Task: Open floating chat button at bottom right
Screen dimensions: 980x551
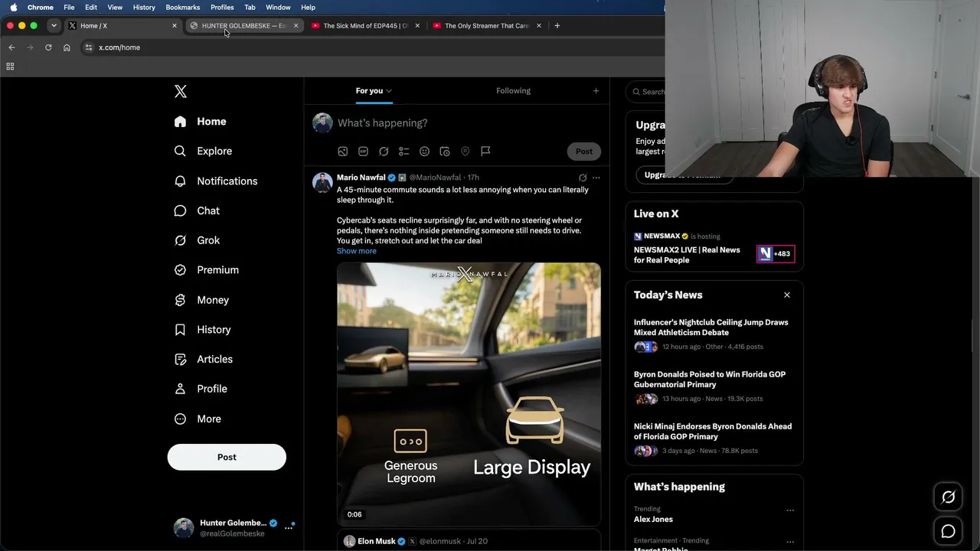Action: click(948, 531)
